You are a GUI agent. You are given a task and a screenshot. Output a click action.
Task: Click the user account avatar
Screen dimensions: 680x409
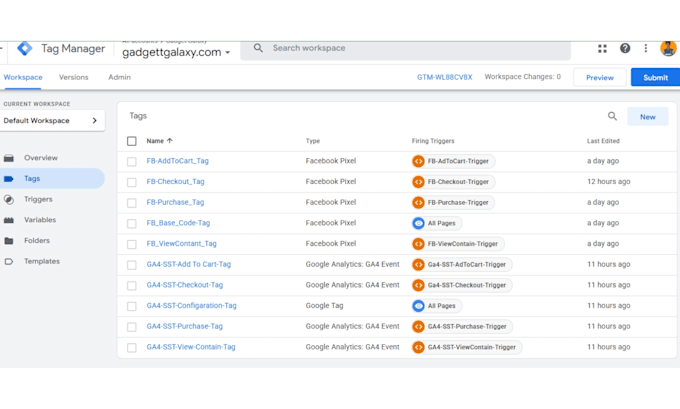point(668,48)
